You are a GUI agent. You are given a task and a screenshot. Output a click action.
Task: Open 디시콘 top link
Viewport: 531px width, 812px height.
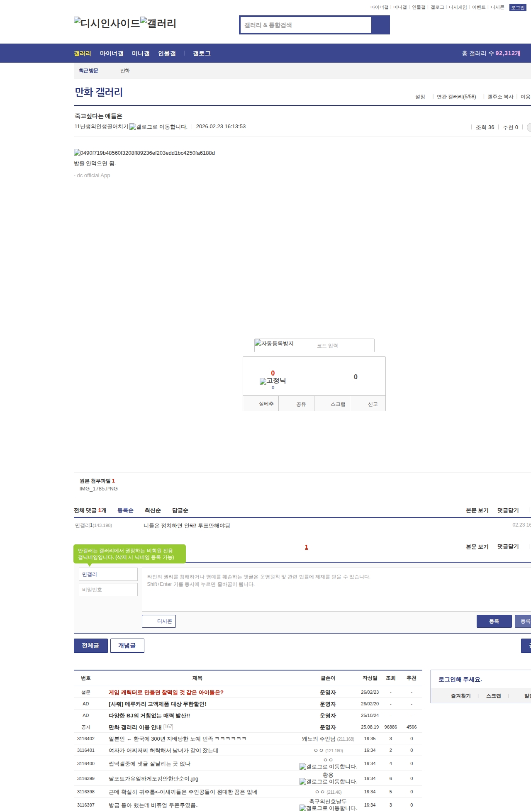click(497, 7)
